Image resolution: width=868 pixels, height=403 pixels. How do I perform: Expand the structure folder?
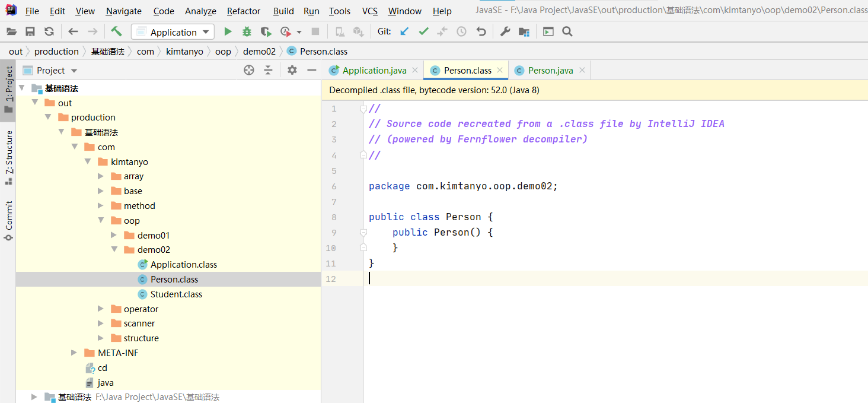click(101, 338)
